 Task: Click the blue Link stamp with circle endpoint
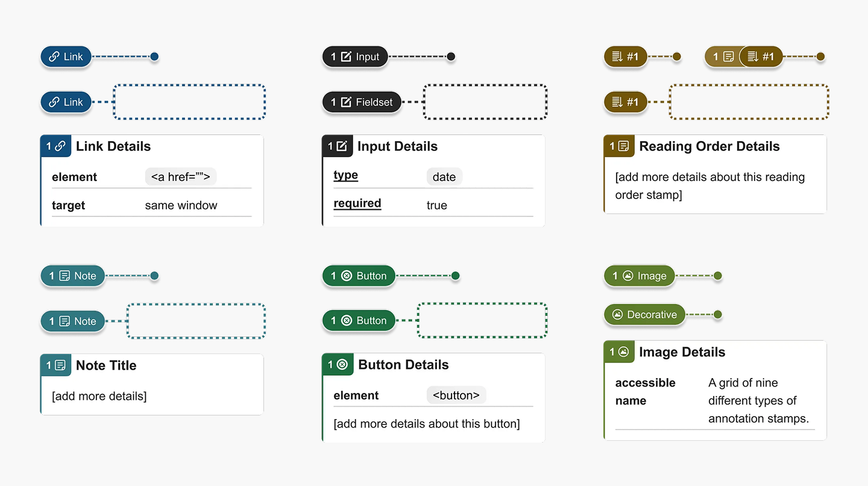pyautogui.click(x=66, y=57)
